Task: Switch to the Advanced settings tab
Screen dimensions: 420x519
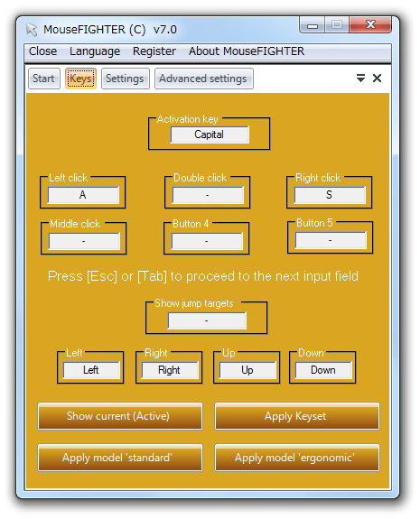Action: click(203, 79)
